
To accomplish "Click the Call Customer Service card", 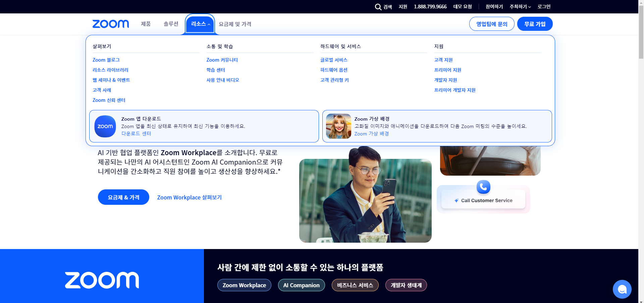I will (x=483, y=200).
